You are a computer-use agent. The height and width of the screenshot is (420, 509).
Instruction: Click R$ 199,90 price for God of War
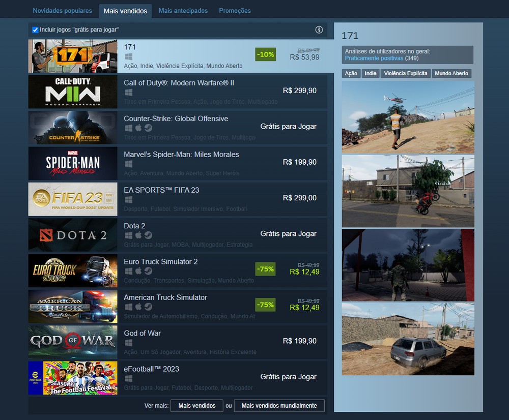coord(300,341)
